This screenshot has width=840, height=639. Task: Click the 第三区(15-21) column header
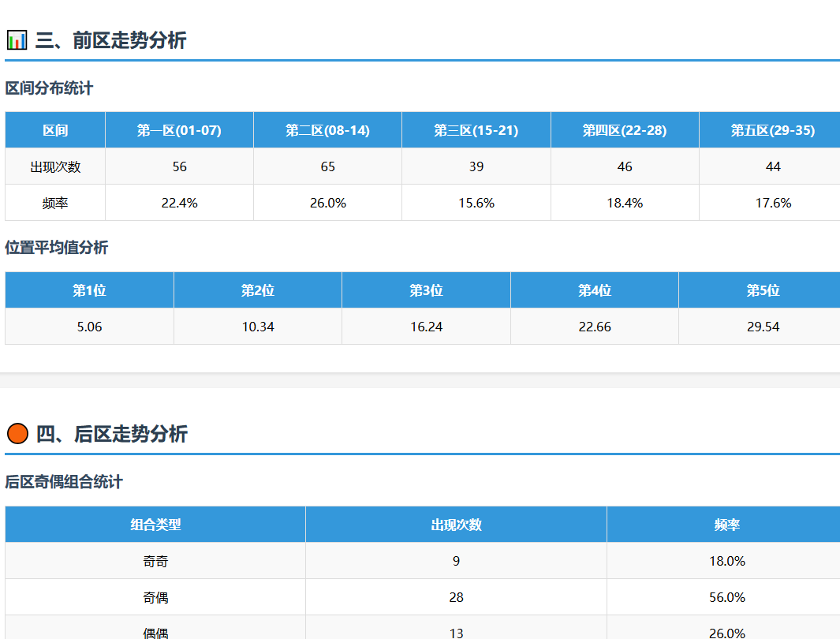coord(476,130)
